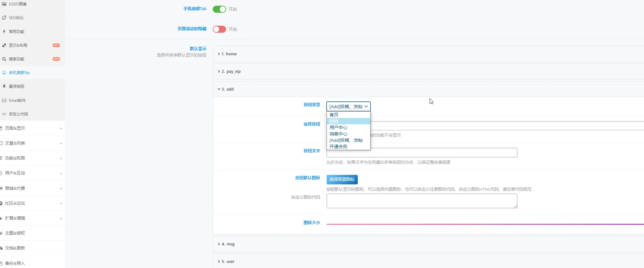644x268 pixels.
Task: Click the SEO优化 sidebar icon
Action: (x=4, y=18)
